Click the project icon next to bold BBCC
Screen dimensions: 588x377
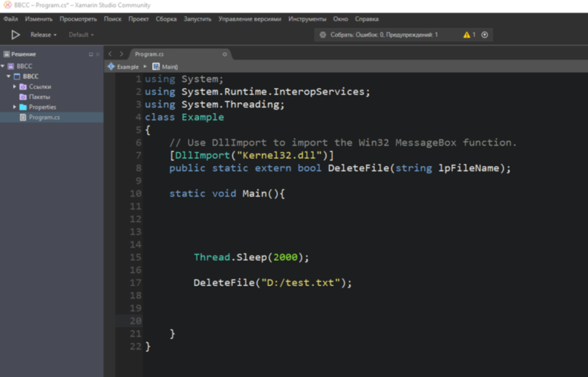tap(17, 76)
